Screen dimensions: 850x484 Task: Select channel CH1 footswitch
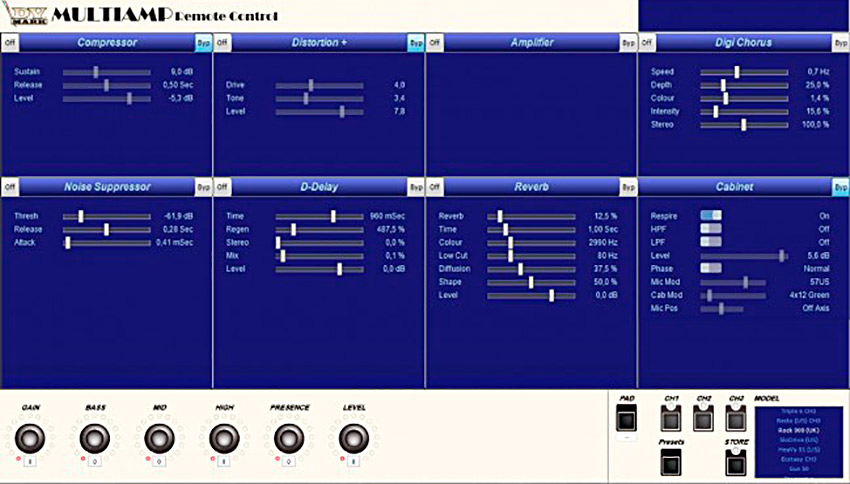(670, 417)
